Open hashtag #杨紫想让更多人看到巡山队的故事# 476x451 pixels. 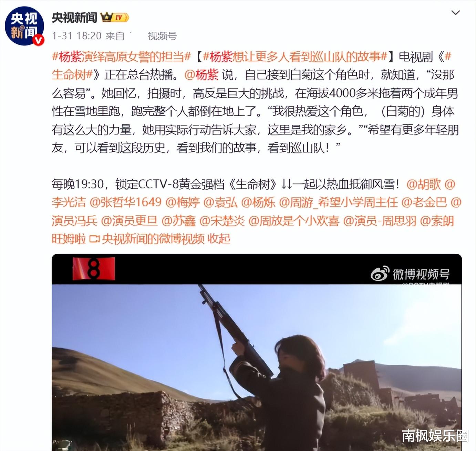[295, 56]
